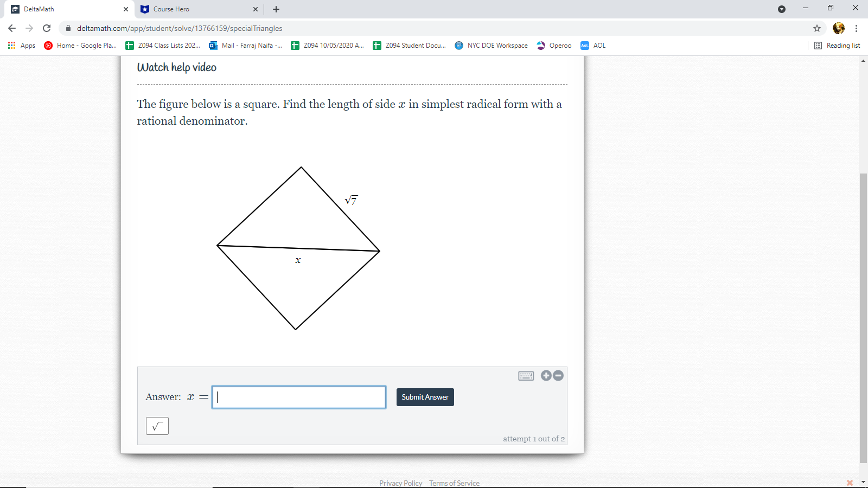Open the Watch help video link
The image size is (868, 488).
click(176, 67)
